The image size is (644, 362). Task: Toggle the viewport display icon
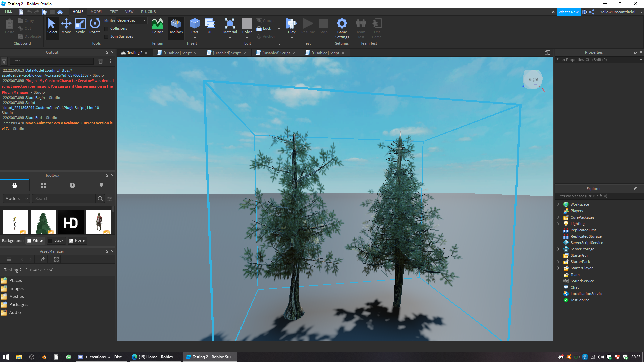[x=548, y=53]
